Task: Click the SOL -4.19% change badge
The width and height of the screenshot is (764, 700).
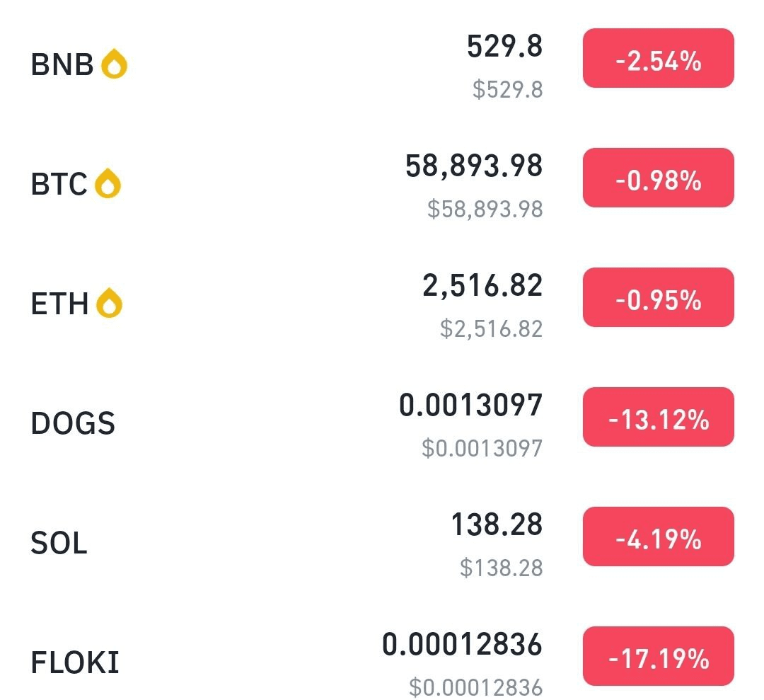Action: (659, 537)
